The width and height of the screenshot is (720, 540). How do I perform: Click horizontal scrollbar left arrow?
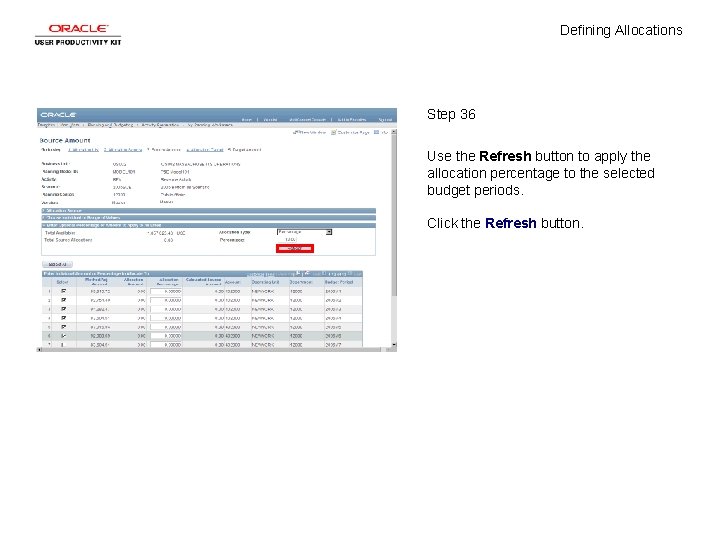pos(39,350)
